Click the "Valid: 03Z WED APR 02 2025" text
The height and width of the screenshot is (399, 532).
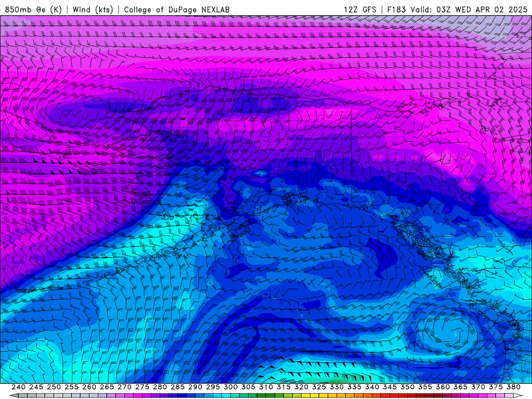coord(469,9)
